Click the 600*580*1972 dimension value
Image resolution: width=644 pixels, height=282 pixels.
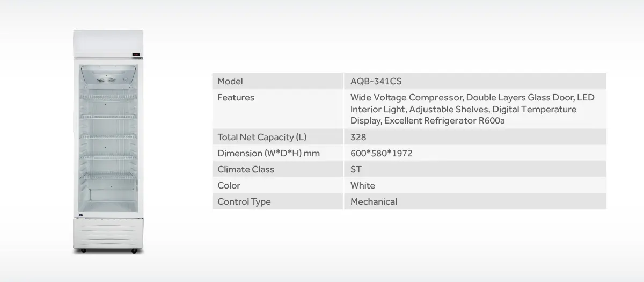(x=381, y=153)
